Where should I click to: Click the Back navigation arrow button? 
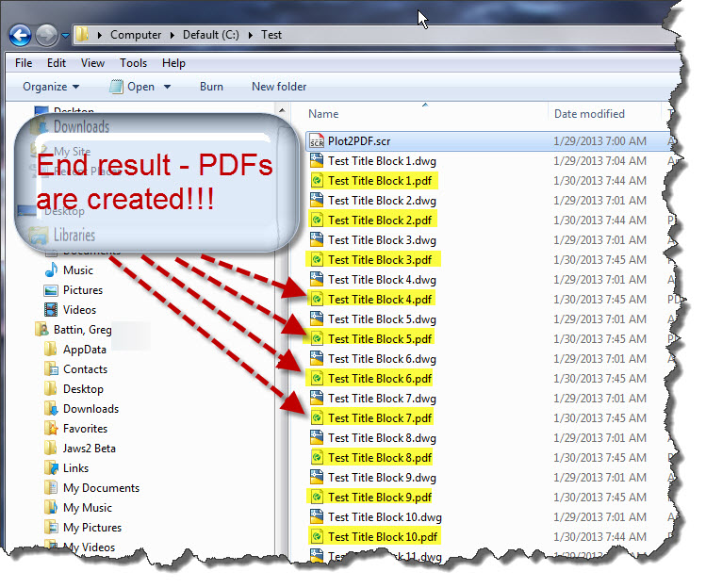tap(20, 36)
